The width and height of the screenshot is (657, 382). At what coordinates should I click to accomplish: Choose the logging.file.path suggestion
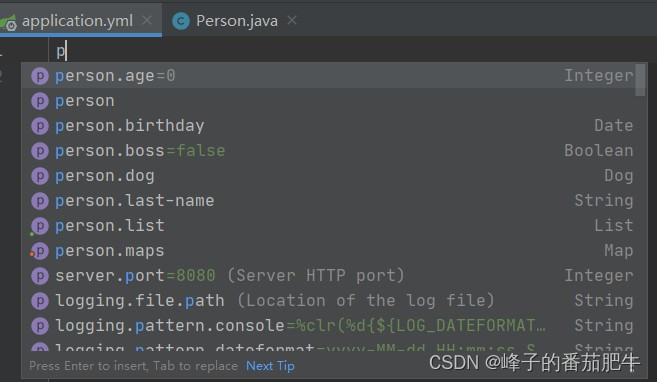(333, 301)
